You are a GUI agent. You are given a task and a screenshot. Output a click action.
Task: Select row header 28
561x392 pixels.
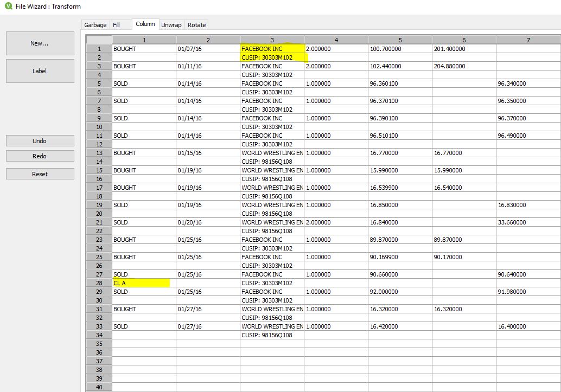[99, 283]
